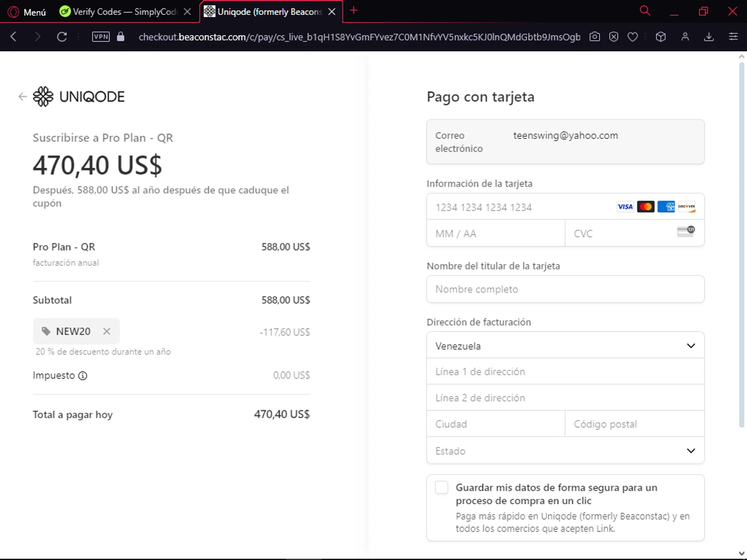This screenshot has height=560, width=747.
Task: Click scrollbar down arrow
Action: 742,553
